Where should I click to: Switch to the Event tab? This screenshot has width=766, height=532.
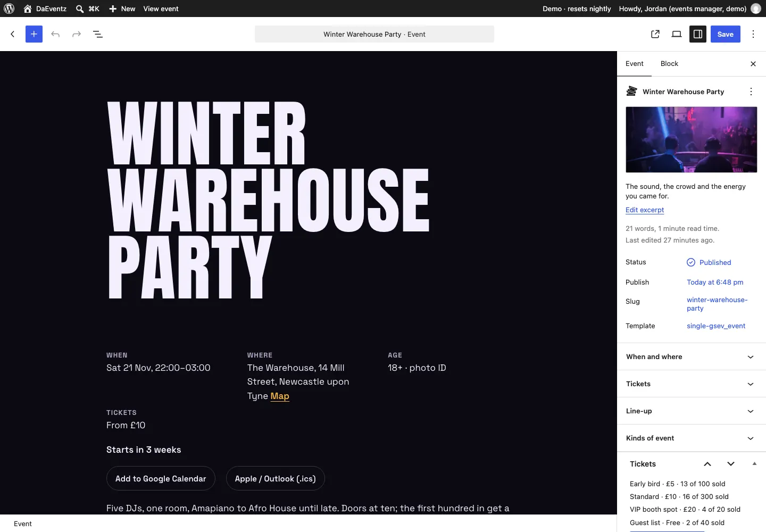(635, 64)
